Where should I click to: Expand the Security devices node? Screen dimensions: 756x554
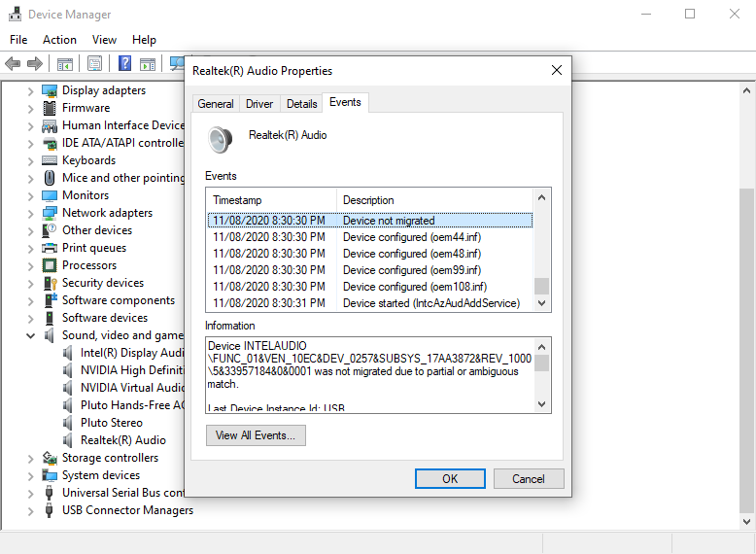pos(30,284)
